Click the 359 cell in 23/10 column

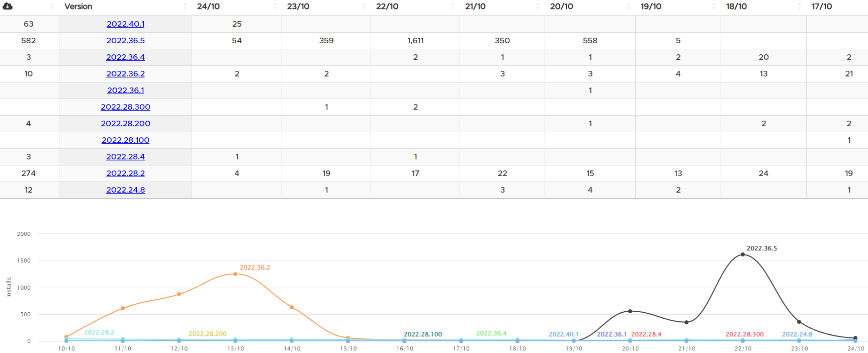(326, 41)
